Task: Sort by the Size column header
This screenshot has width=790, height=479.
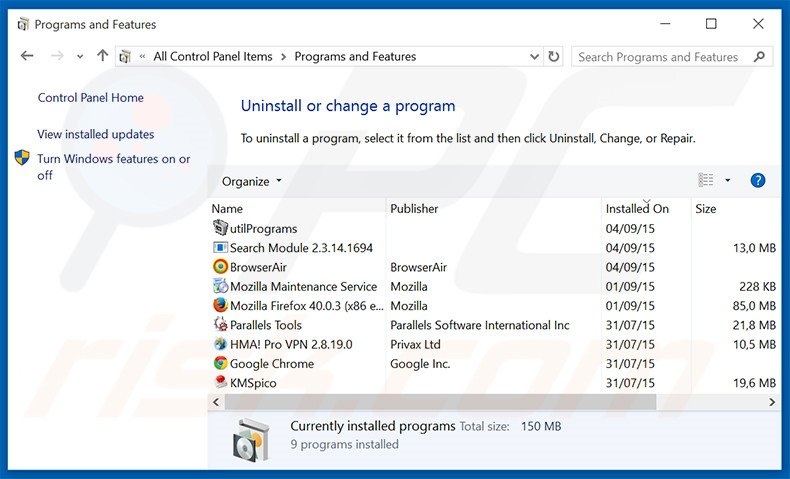Action: 705,209
